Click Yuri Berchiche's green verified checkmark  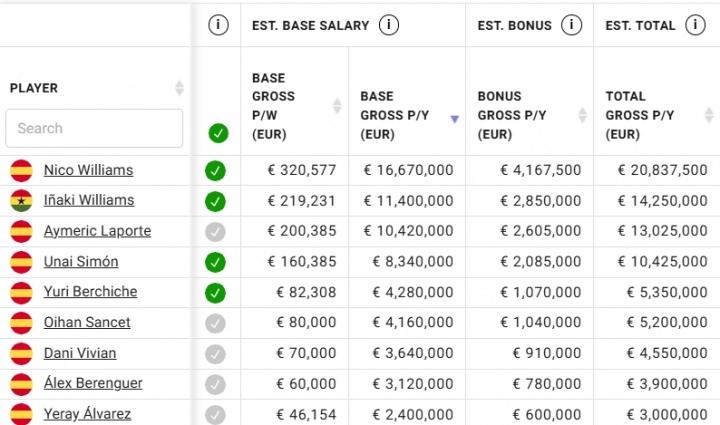point(215,293)
